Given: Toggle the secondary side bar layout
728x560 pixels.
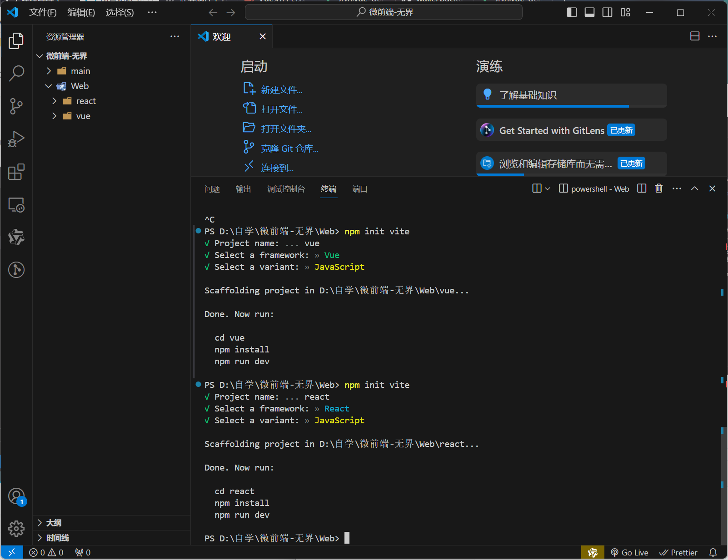Looking at the screenshot, I should 607,12.
